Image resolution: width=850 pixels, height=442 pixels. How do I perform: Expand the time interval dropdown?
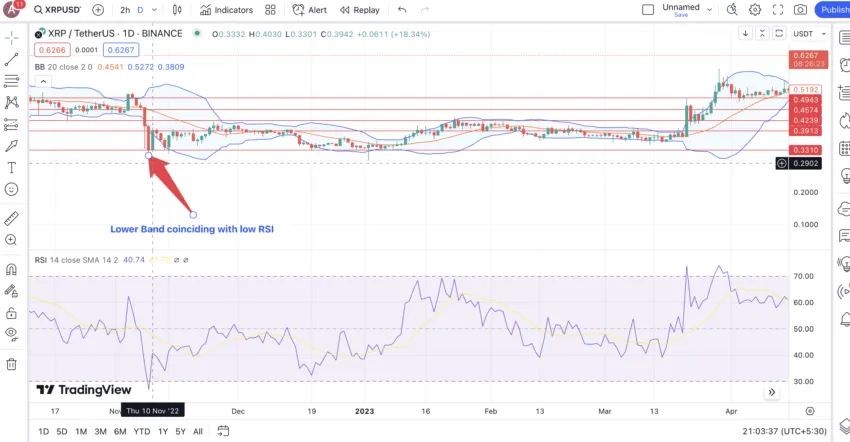click(154, 10)
